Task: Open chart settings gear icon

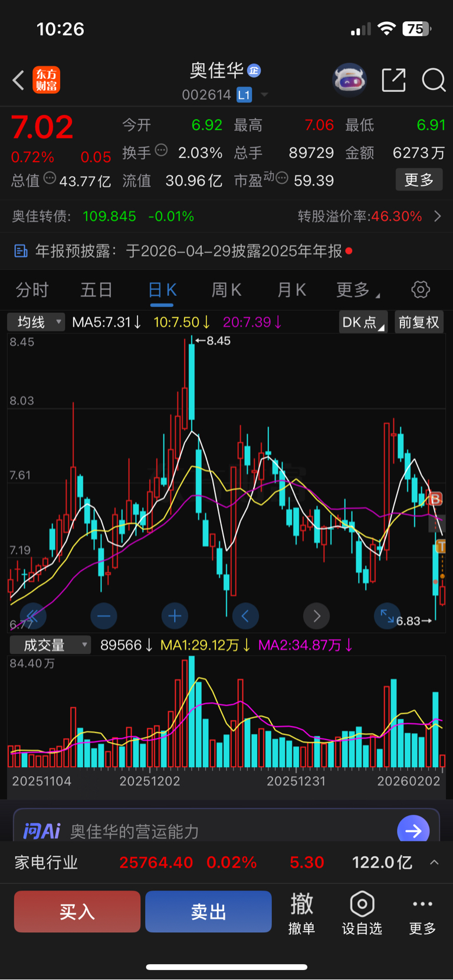Action: pos(421,289)
